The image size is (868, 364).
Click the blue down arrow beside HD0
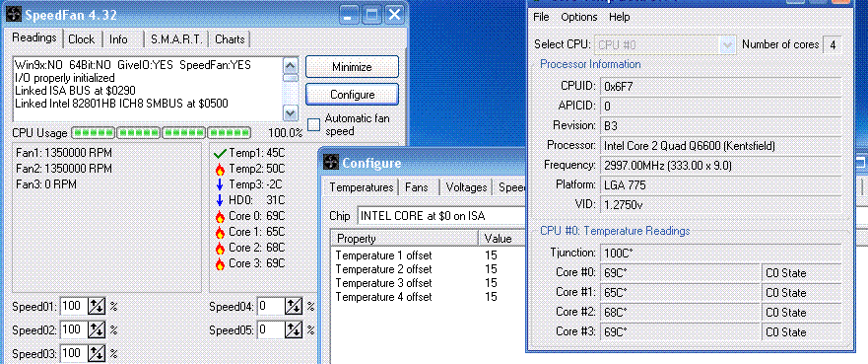[x=220, y=200]
